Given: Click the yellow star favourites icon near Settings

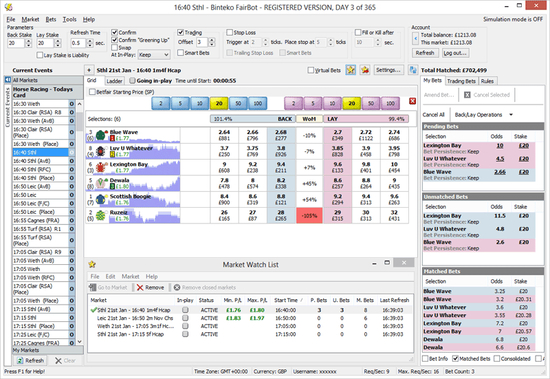Looking at the screenshot, I should tap(350, 70).
